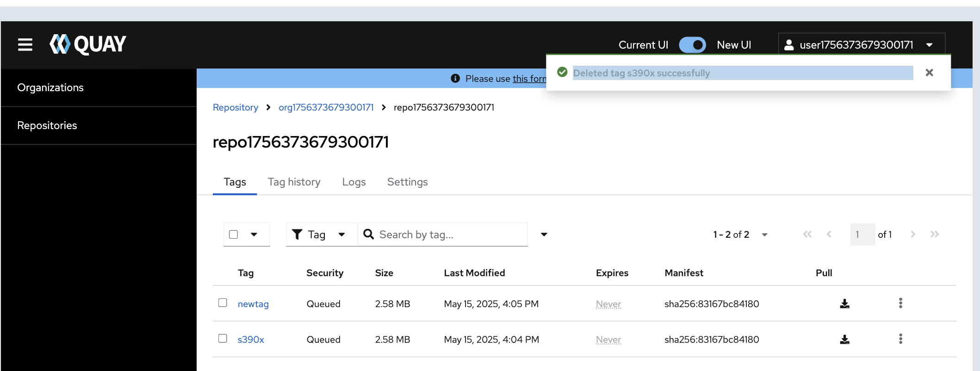Click the Quay logo
The width and height of the screenshot is (980, 371).
pos(88,44)
